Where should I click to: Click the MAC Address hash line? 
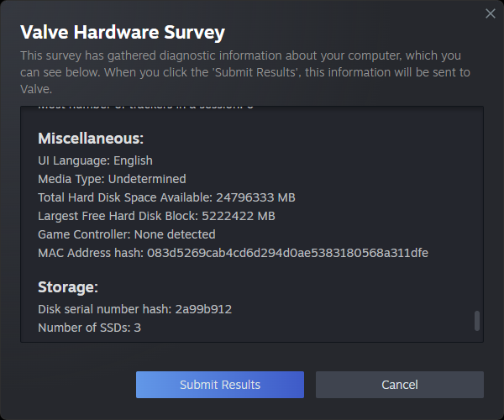pyautogui.click(x=234, y=253)
